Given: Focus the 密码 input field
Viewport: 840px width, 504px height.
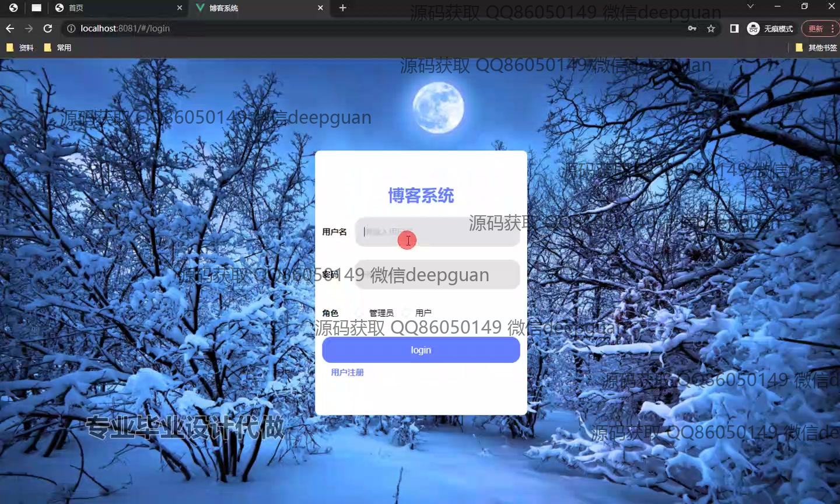Looking at the screenshot, I should (437, 274).
